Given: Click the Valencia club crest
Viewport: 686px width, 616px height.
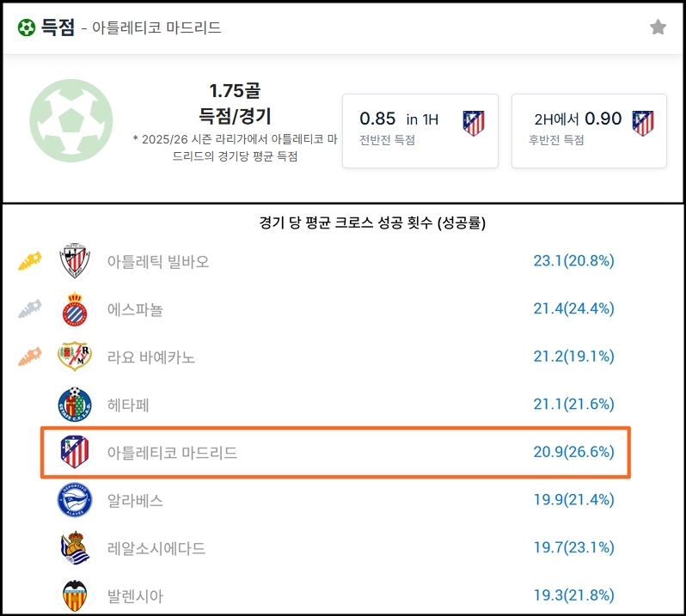Looking at the screenshot, I should click(x=74, y=595).
